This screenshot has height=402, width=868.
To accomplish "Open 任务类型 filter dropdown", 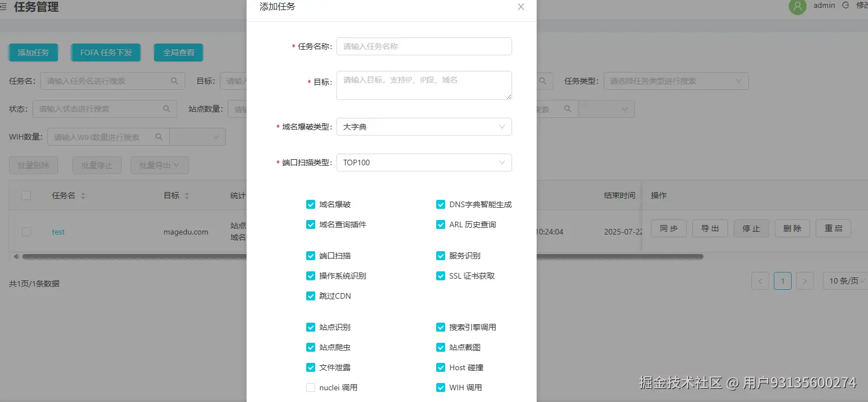I will pos(676,81).
